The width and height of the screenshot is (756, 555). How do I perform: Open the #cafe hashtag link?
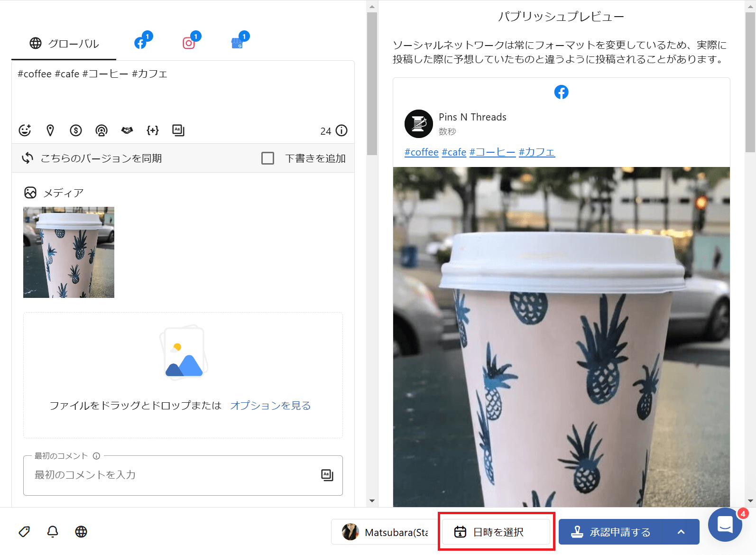click(454, 152)
